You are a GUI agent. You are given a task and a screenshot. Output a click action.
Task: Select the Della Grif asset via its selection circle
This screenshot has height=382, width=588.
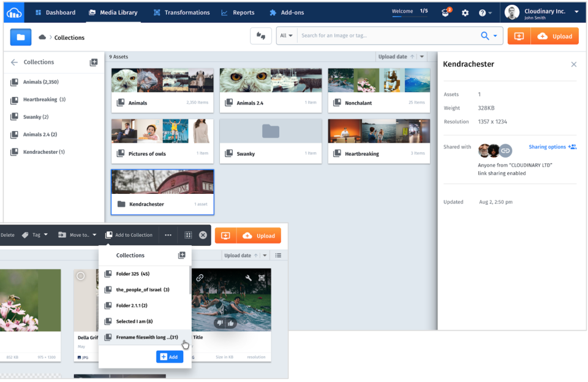(x=80, y=276)
